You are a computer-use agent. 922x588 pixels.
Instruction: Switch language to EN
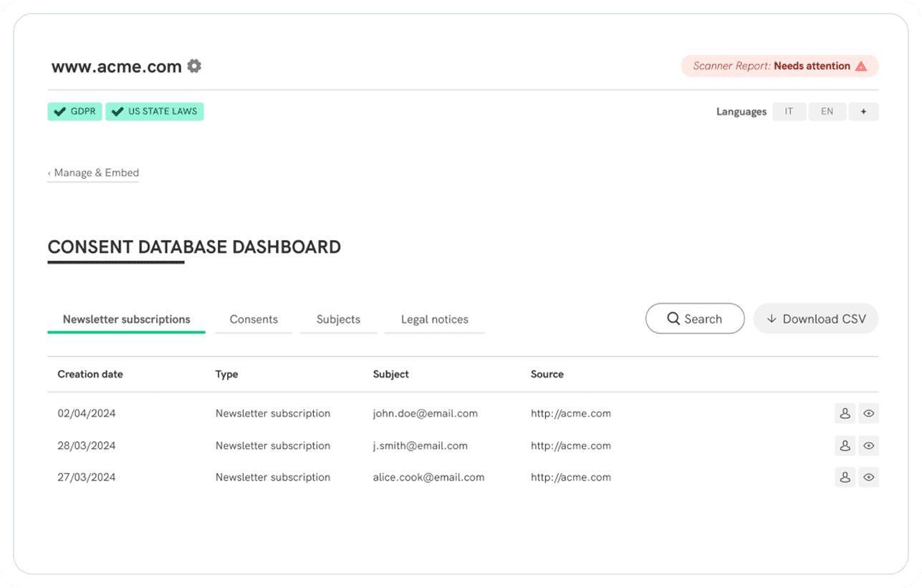point(827,112)
